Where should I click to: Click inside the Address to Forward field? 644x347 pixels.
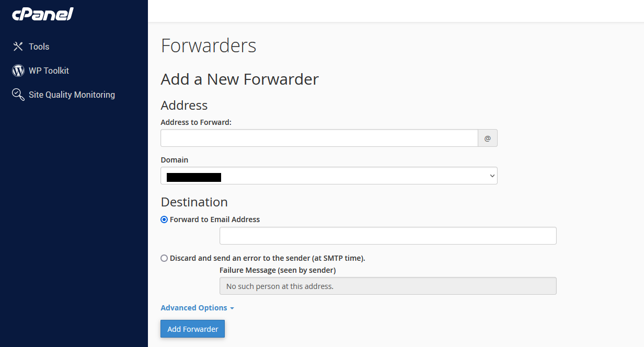tap(319, 137)
